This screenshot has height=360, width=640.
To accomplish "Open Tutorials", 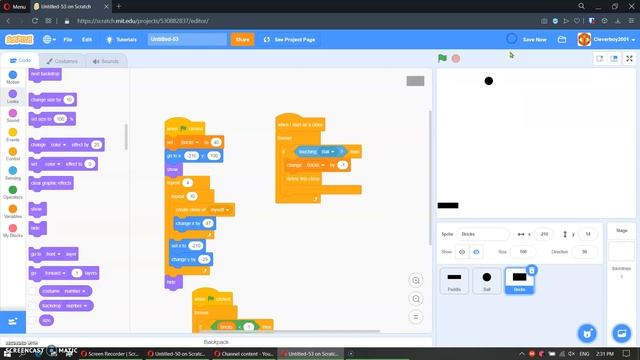I will click(x=122, y=40).
